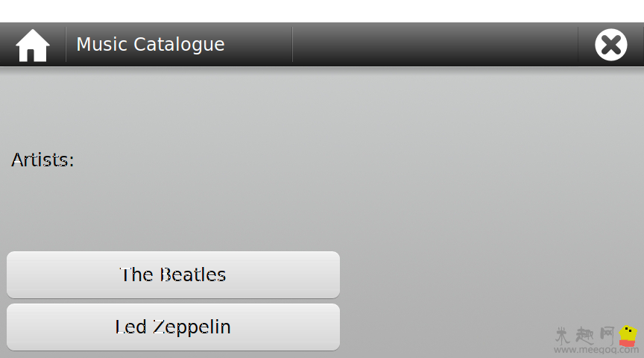Open the www.meeqoq.com watermark link
Viewport: 644px width, 358px height.
click(x=596, y=350)
